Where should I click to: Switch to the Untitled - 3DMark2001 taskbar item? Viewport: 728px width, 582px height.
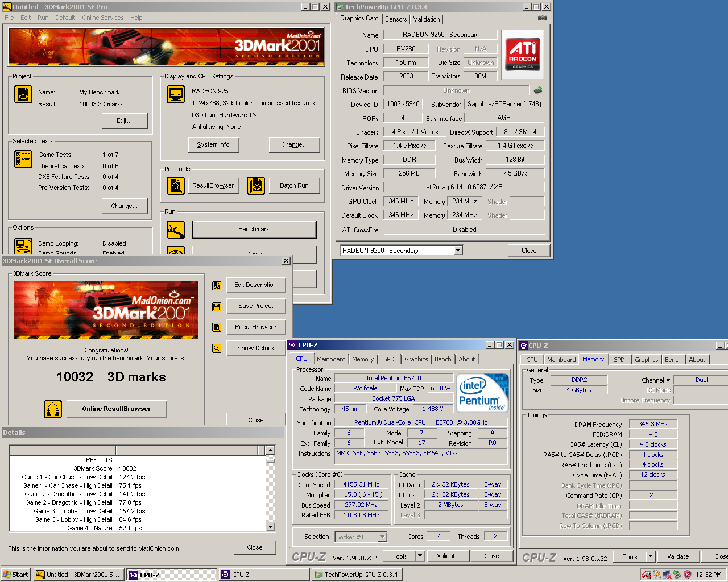(78, 575)
